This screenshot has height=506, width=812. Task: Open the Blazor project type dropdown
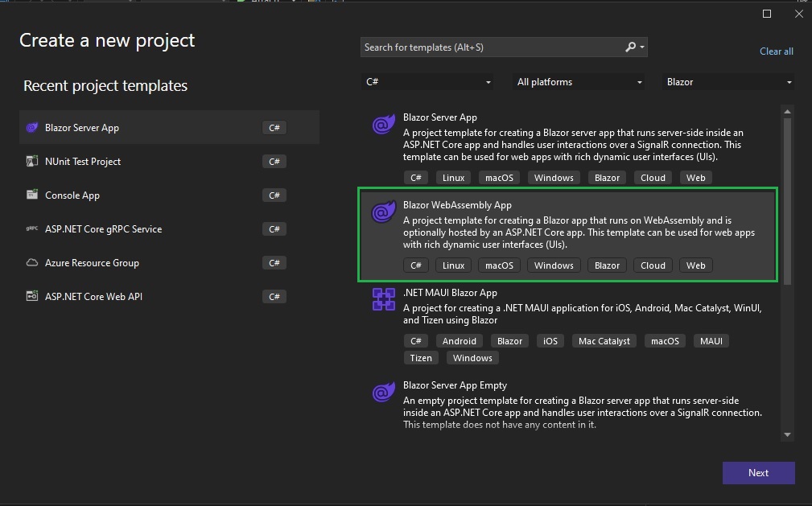coord(728,82)
